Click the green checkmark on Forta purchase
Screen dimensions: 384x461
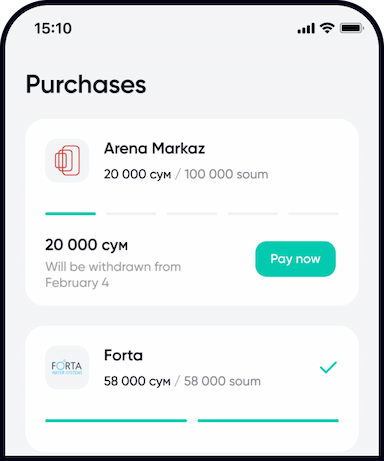pyautogui.click(x=328, y=367)
